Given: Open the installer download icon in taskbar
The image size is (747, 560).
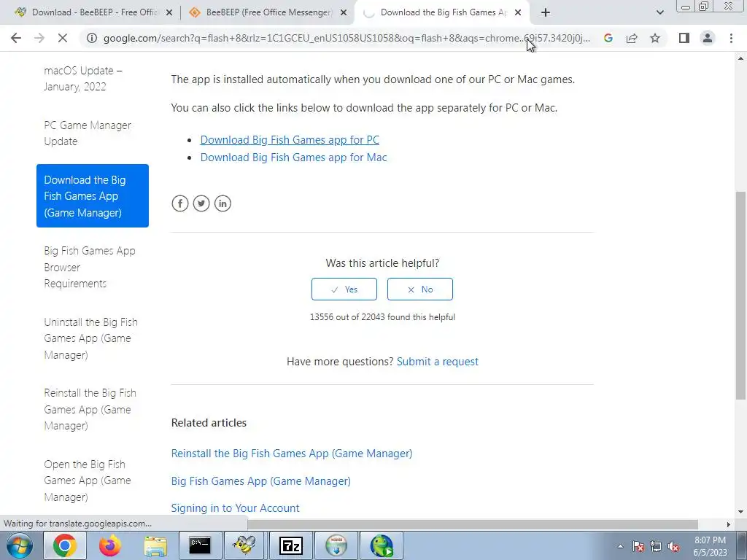Looking at the screenshot, I should 336,545.
